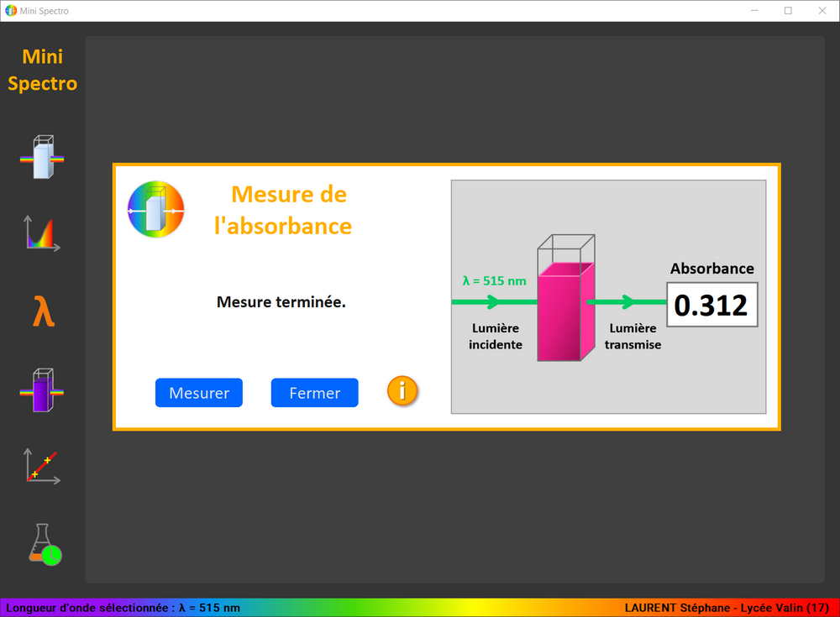Open the purple cuvette absorbance measurement icon

[x=42, y=390]
